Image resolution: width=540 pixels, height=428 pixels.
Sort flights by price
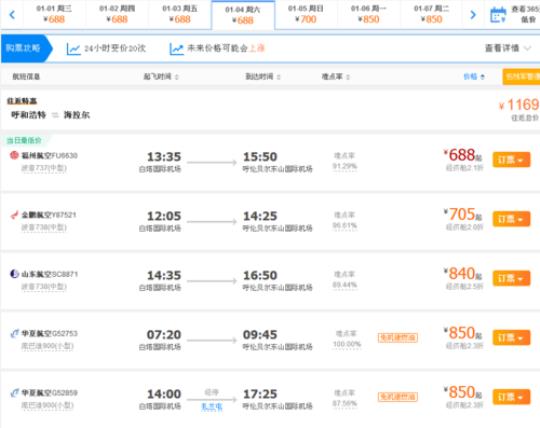[x=474, y=76]
